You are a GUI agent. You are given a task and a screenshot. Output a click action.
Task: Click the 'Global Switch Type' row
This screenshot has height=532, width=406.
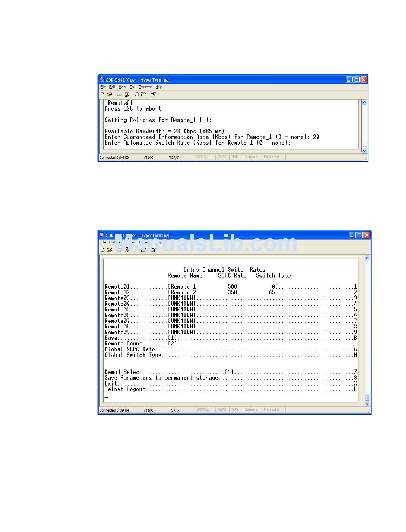coord(231,355)
